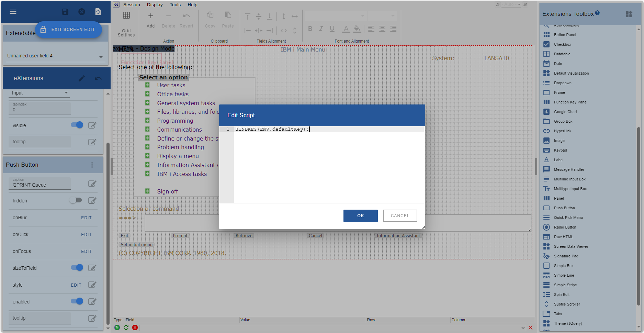Click Cancel in Edit Script dialog
644x333 pixels.
point(400,216)
